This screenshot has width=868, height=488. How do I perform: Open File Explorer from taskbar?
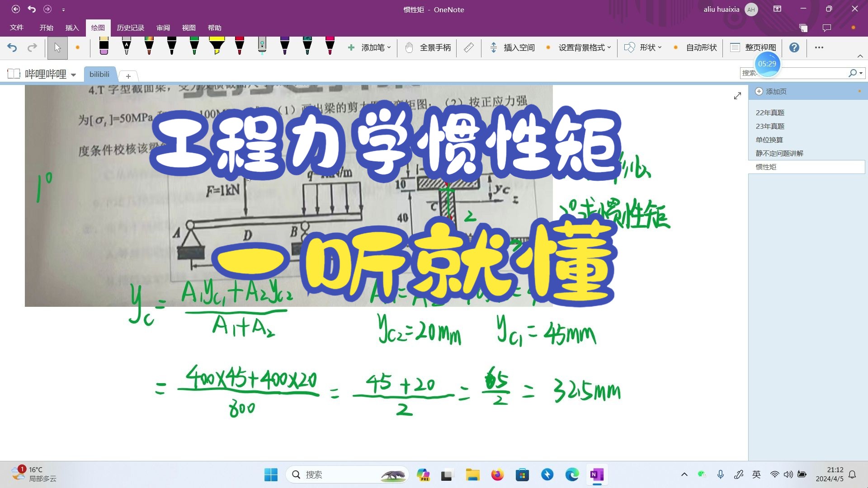[472, 475]
